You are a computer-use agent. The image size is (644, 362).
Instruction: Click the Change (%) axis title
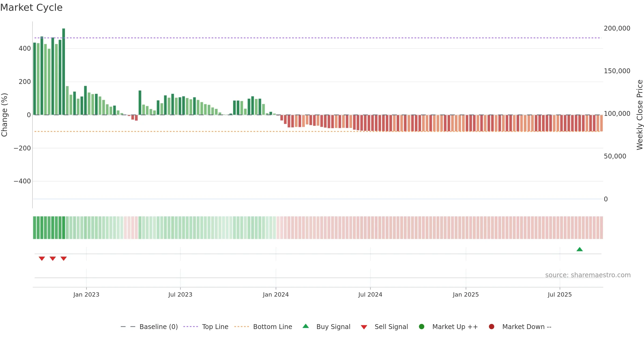[4, 115]
